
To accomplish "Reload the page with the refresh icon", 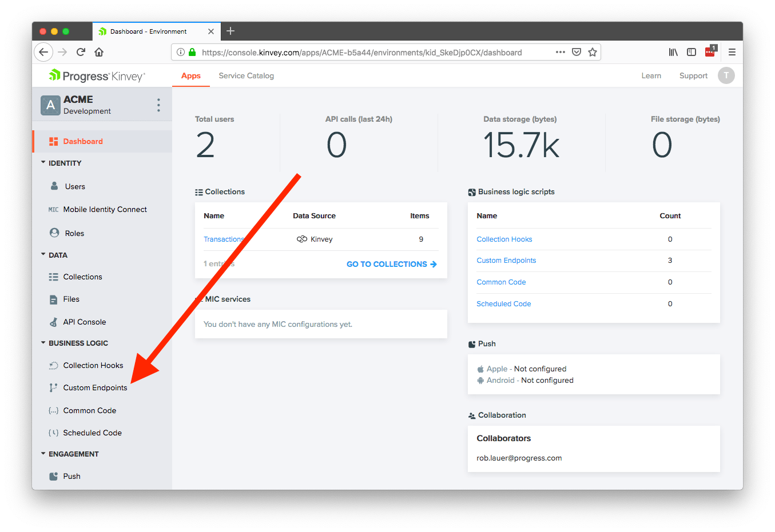I will [81, 53].
